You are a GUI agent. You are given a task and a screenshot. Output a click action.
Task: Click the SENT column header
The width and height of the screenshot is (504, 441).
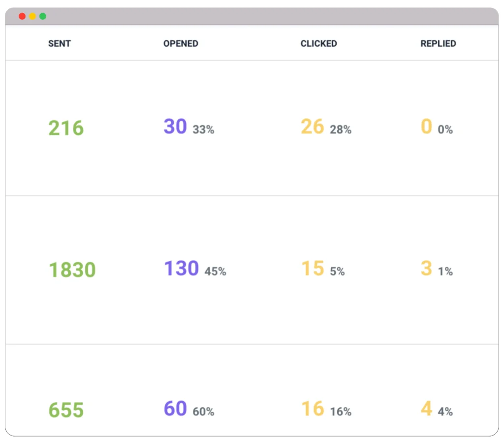pos(59,43)
